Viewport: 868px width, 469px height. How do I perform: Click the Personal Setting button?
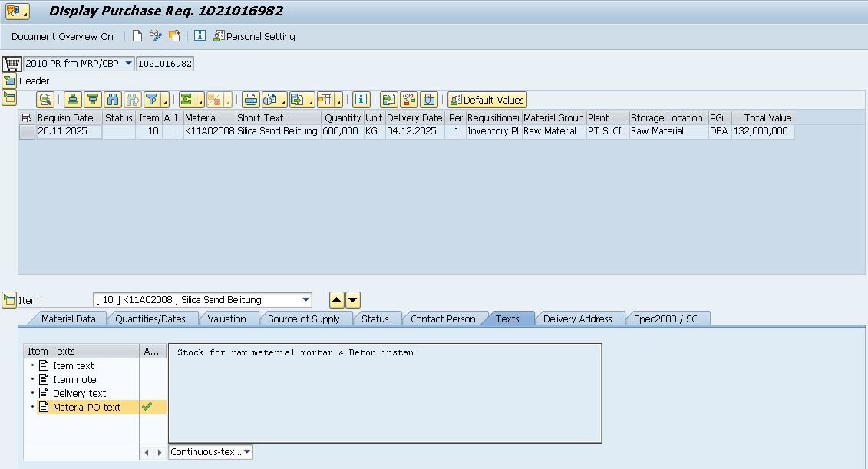(254, 36)
